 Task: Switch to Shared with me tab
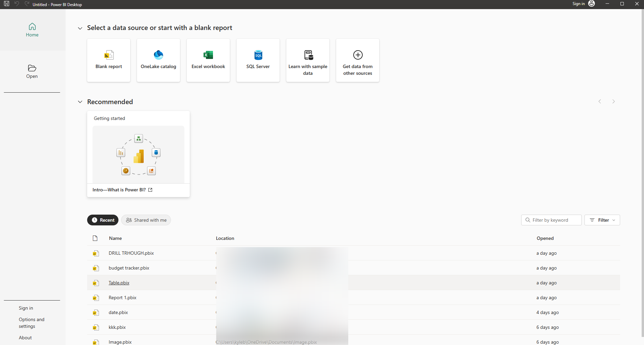point(146,220)
